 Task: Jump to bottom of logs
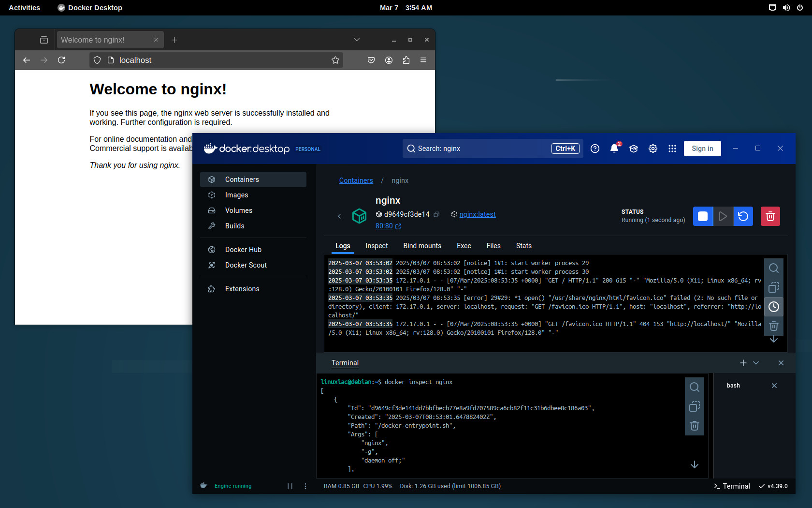pos(774,340)
